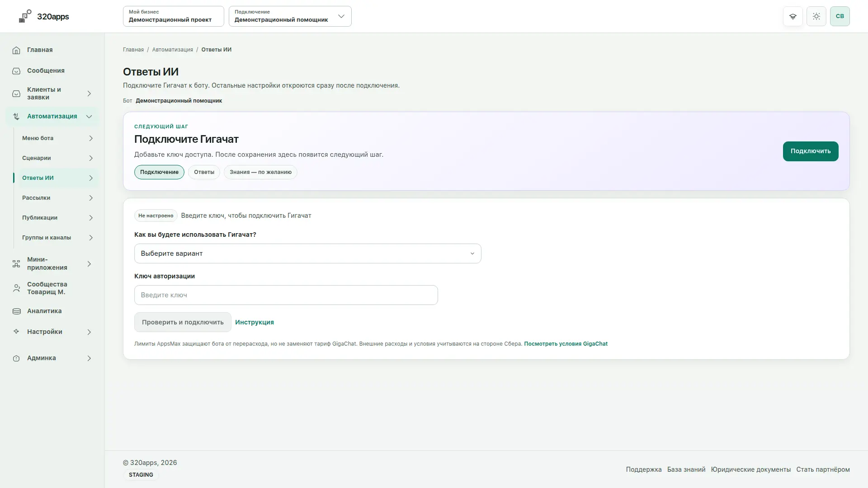Open the graduation cap help icon
Image resolution: width=868 pixels, height=488 pixels.
coord(793,16)
